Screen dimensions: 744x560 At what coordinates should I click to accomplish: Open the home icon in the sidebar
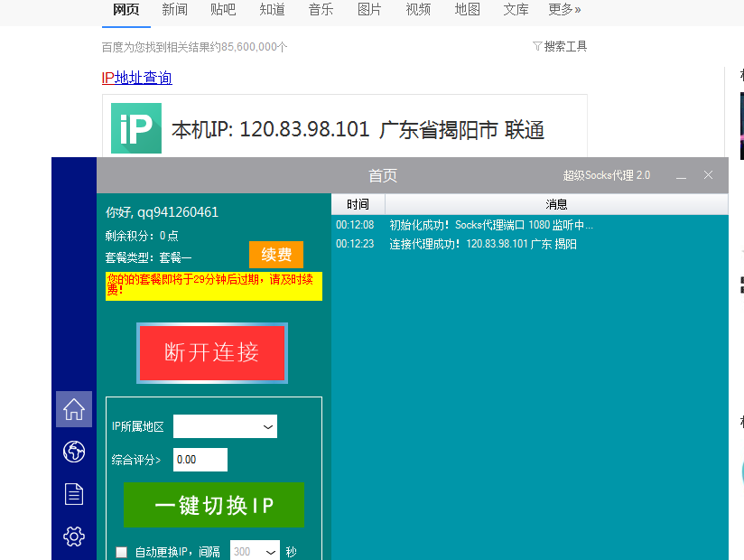click(74, 409)
